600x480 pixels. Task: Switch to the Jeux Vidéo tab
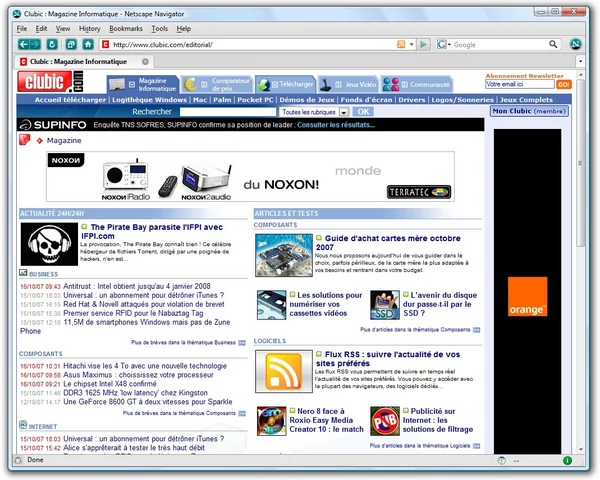(x=348, y=84)
